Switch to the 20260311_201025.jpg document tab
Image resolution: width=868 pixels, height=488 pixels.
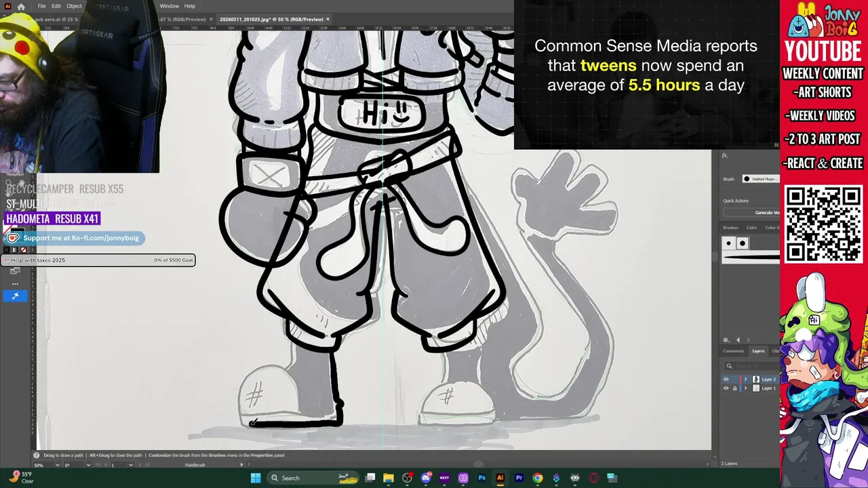[271, 19]
